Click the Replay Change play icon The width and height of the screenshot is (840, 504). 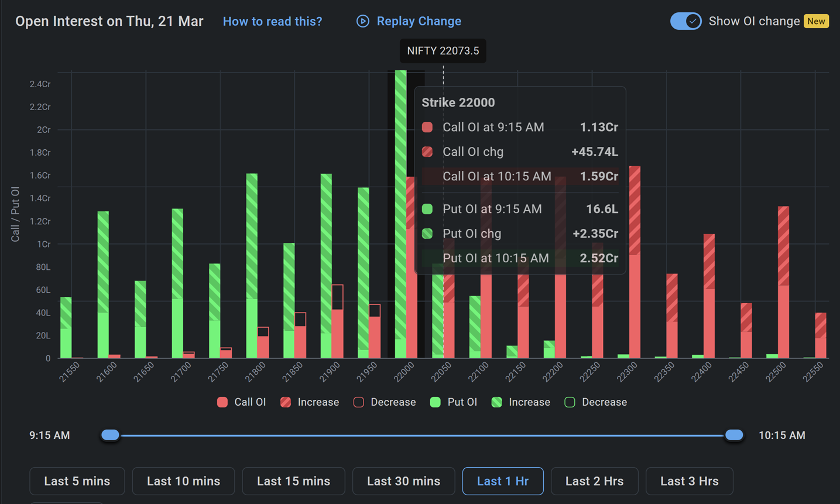coord(363,22)
